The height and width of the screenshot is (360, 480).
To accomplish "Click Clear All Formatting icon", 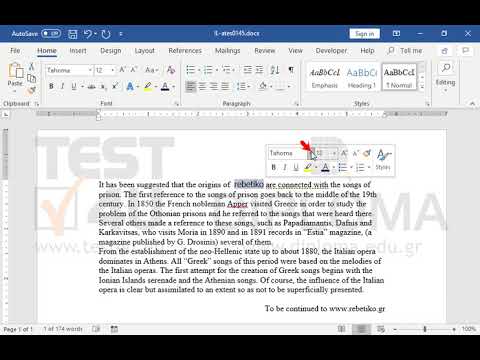I will tap(171, 70).
